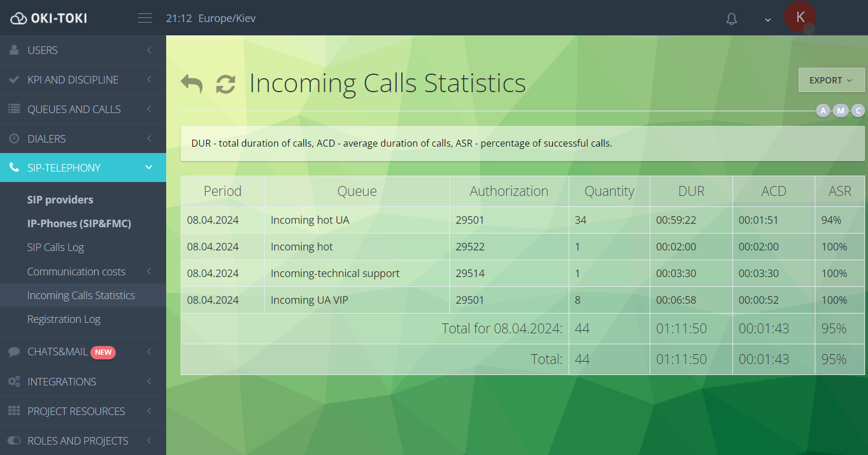Toggle the hamburger sidebar menu
The height and width of the screenshot is (455, 868).
145,18
